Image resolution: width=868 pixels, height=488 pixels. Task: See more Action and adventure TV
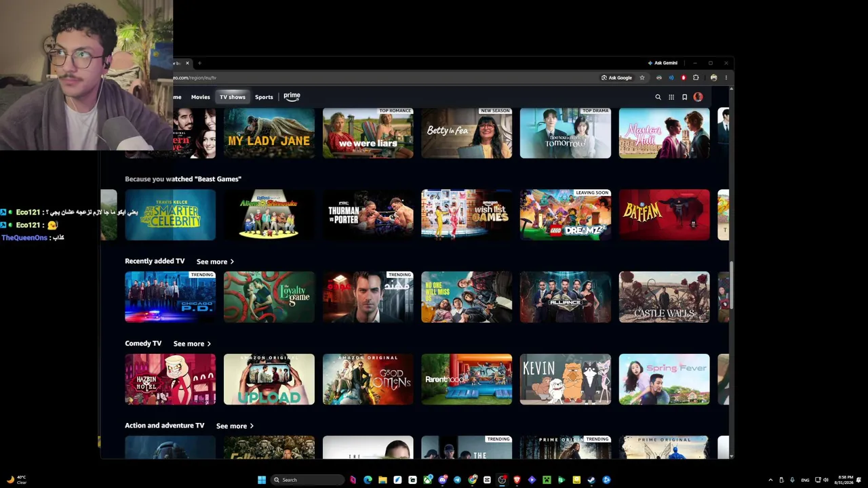click(x=235, y=426)
